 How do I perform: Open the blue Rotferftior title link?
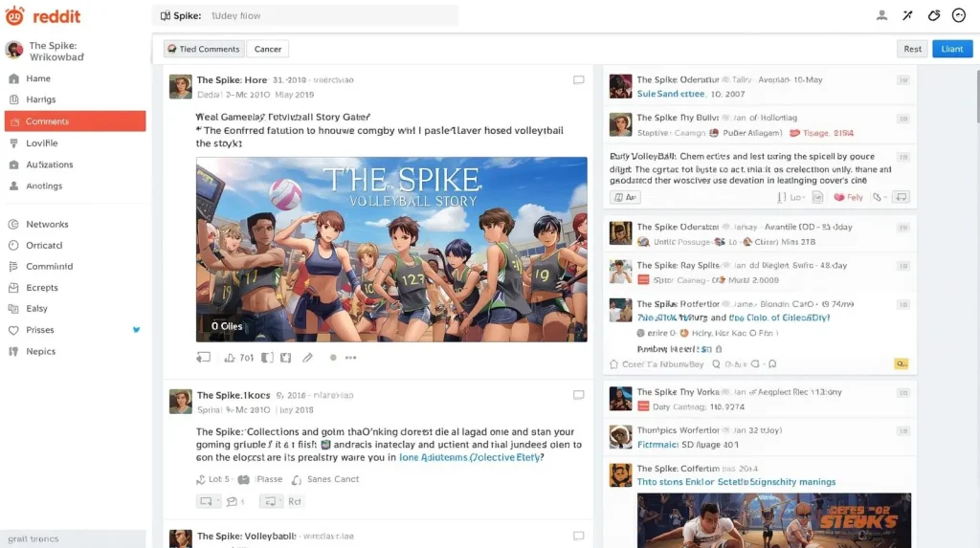coord(733,318)
